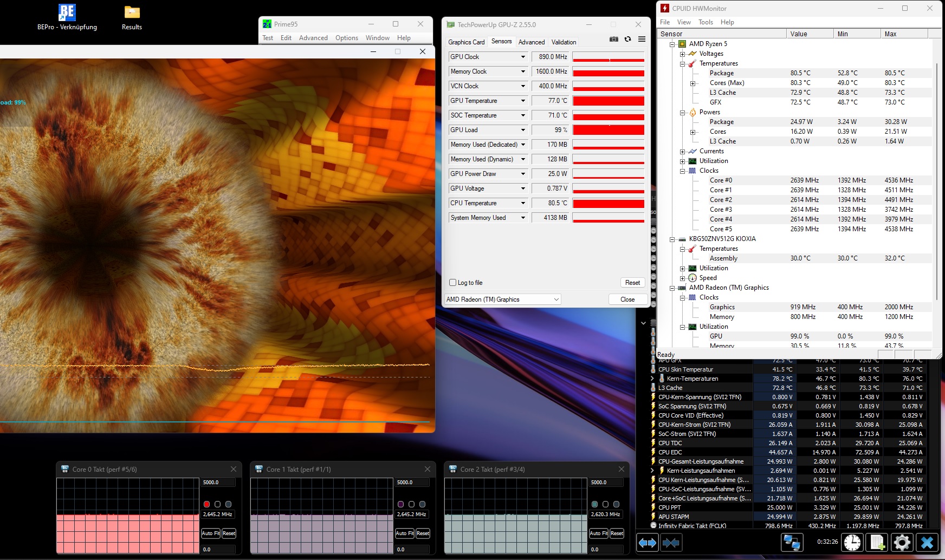Viewport: 945px width, 560px height.
Task: Open the Results folder on desktop
Action: click(132, 17)
